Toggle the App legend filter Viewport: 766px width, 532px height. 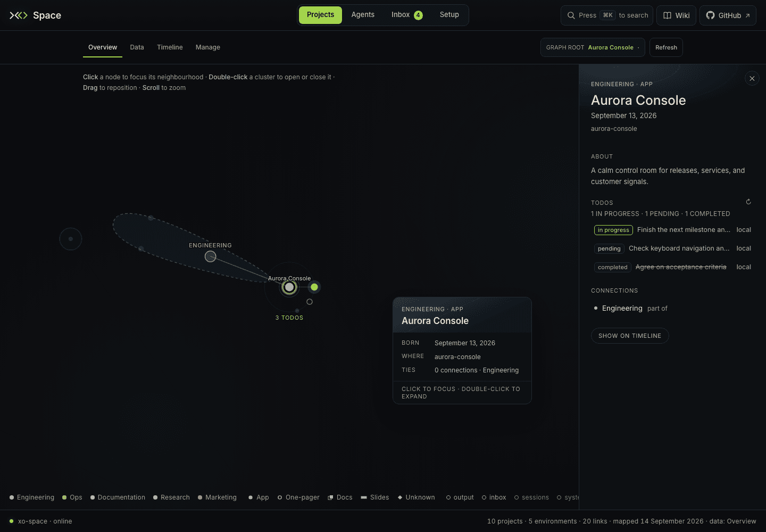(x=259, y=497)
